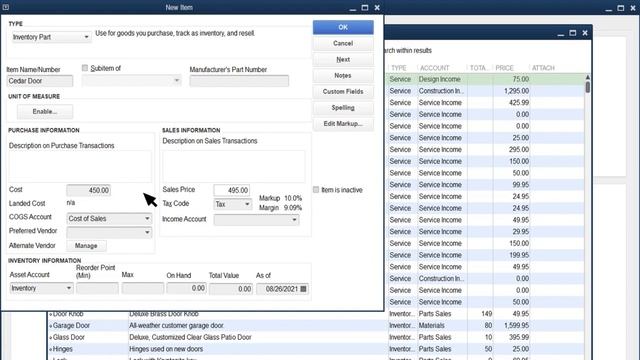Close the Item List window behind
640x360 pixels.
pos(585,33)
